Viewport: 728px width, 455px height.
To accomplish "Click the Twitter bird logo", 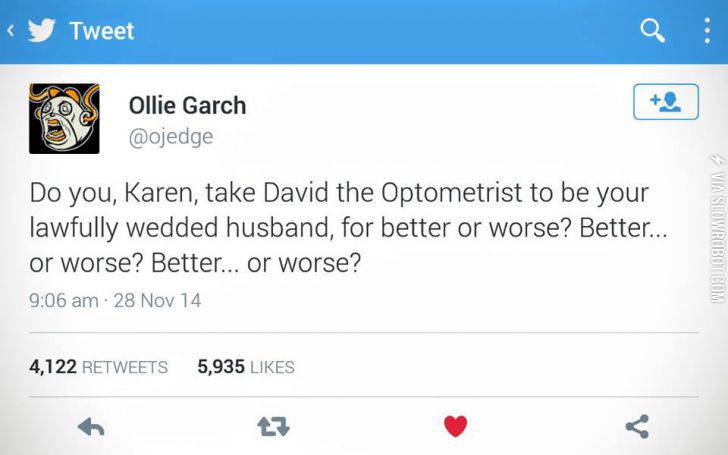I will click(x=41, y=31).
